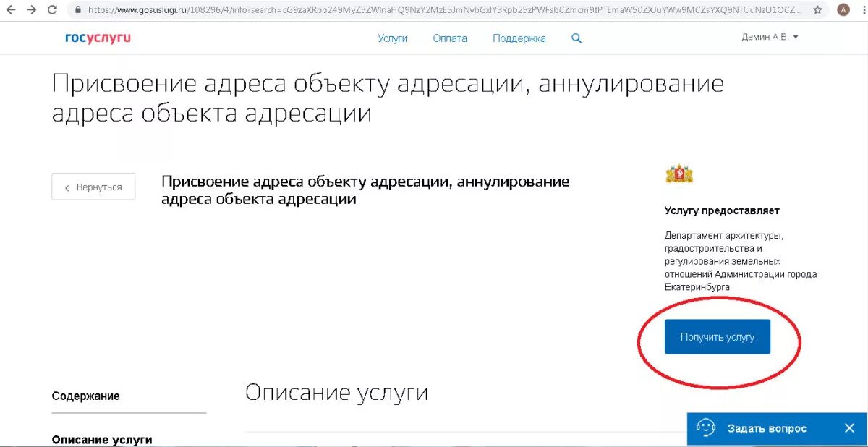This screenshot has height=447, width=868.
Task: Click the Yekaterinburg coat of arms emblem
Action: coord(679,174)
